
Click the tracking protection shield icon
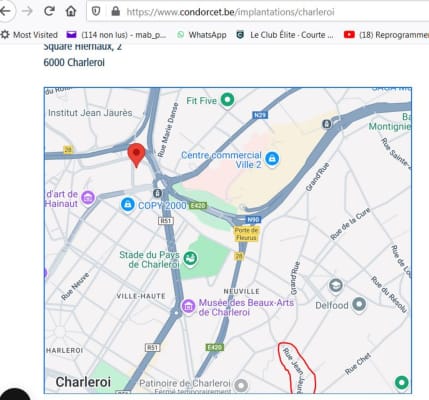[96, 12]
